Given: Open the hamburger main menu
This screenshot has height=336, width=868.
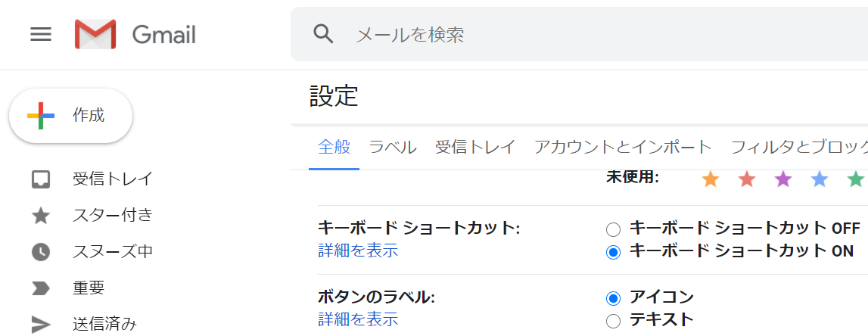Looking at the screenshot, I should pos(41,35).
